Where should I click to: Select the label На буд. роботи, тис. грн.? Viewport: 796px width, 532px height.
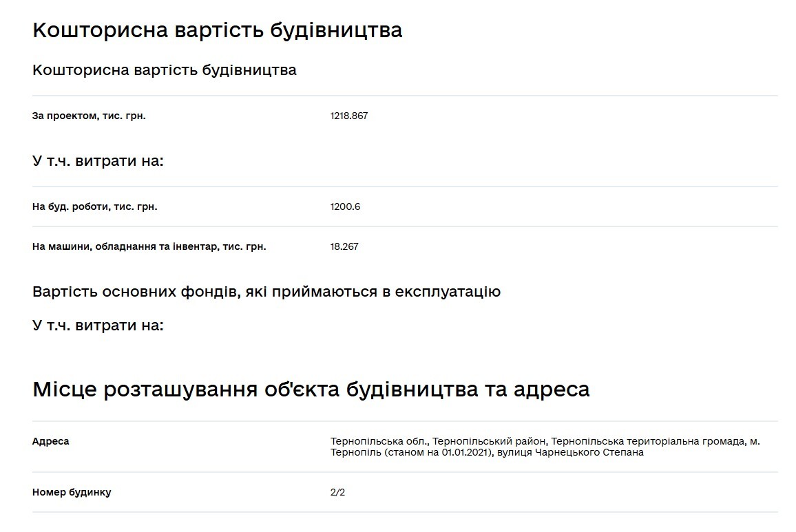coord(94,206)
